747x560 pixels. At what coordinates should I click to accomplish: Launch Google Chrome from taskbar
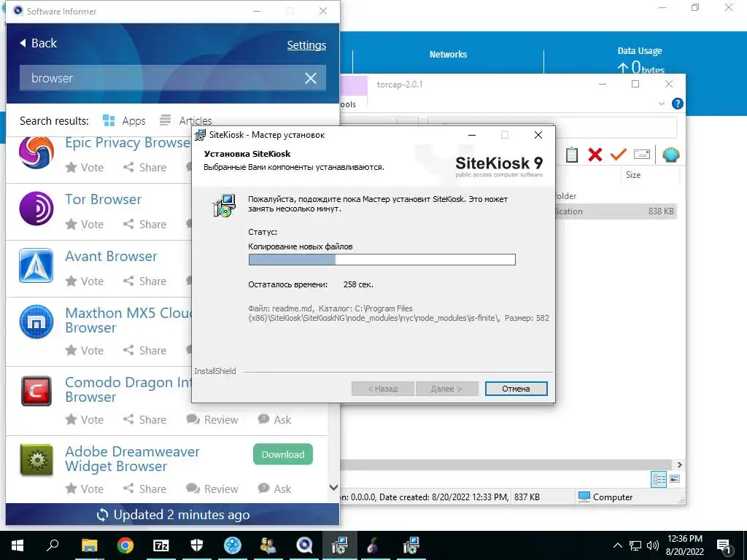click(x=125, y=545)
